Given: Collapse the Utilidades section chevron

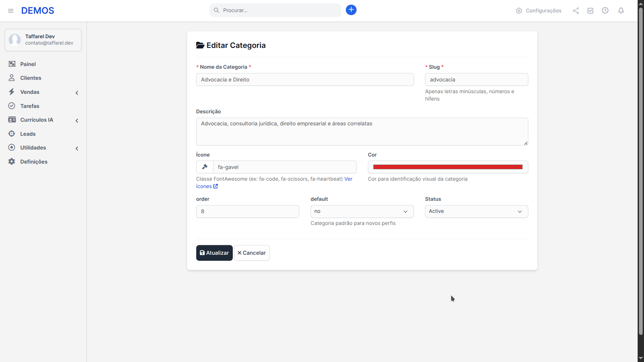Looking at the screenshot, I should pyautogui.click(x=77, y=148).
